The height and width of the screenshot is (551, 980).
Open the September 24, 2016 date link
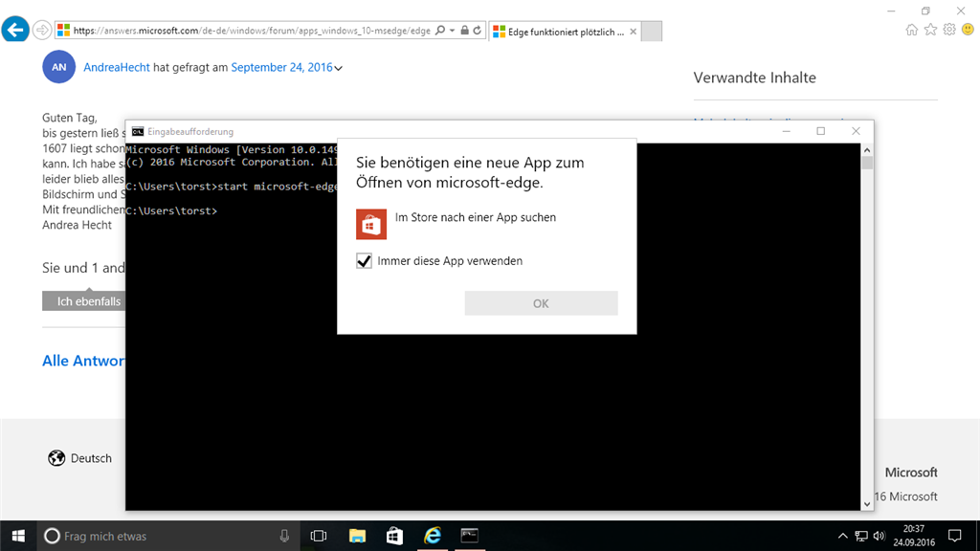tap(281, 68)
